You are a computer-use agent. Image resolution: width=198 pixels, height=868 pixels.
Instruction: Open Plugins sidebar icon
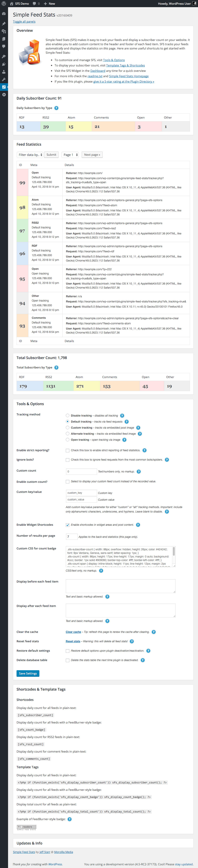(x=4, y=64)
